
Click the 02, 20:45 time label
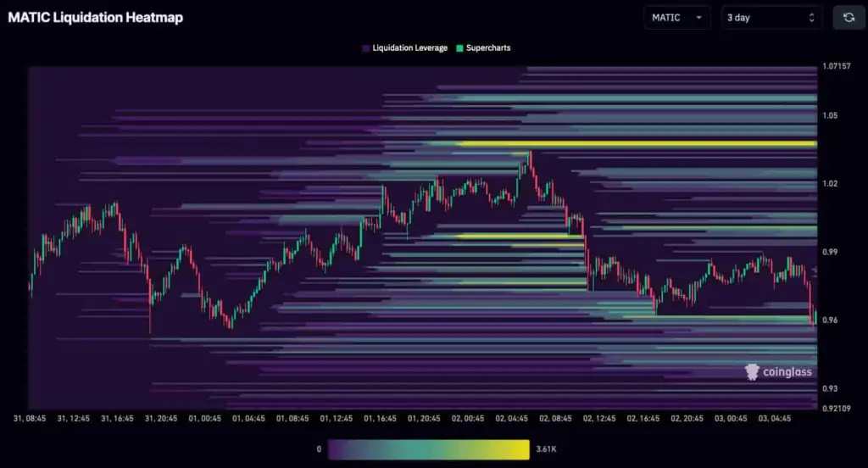(x=687, y=419)
